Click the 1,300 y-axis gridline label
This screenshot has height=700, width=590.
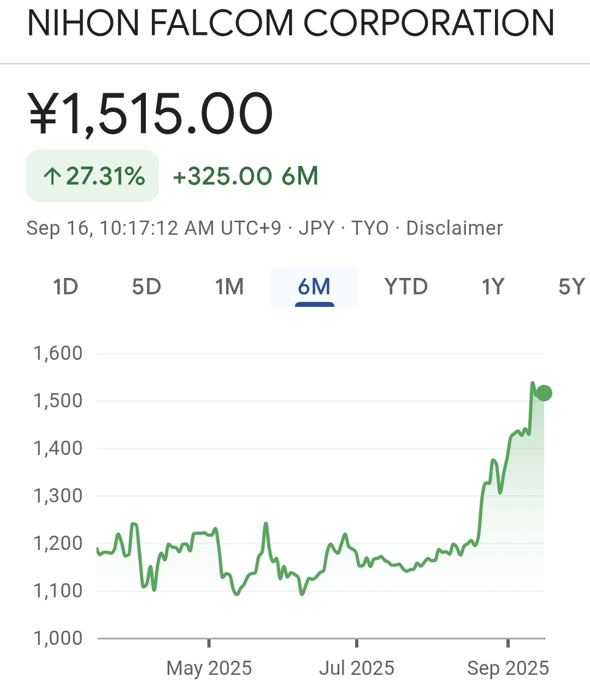(x=58, y=496)
